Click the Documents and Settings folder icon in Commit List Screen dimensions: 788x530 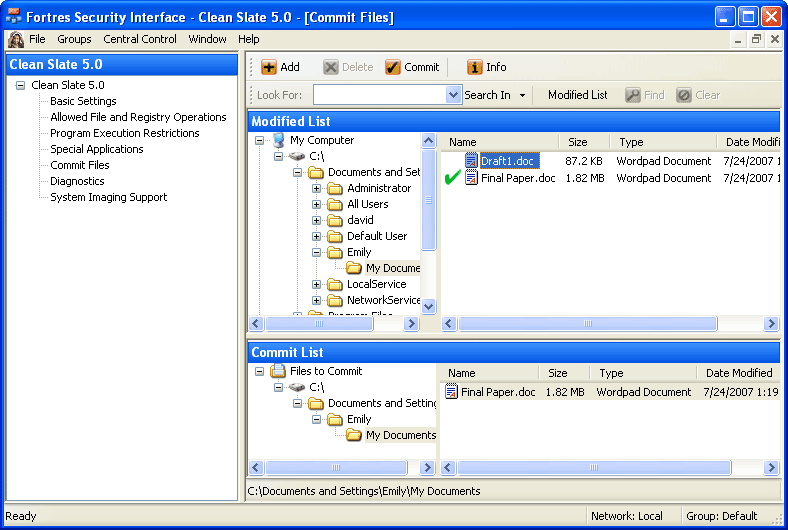(316, 403)
